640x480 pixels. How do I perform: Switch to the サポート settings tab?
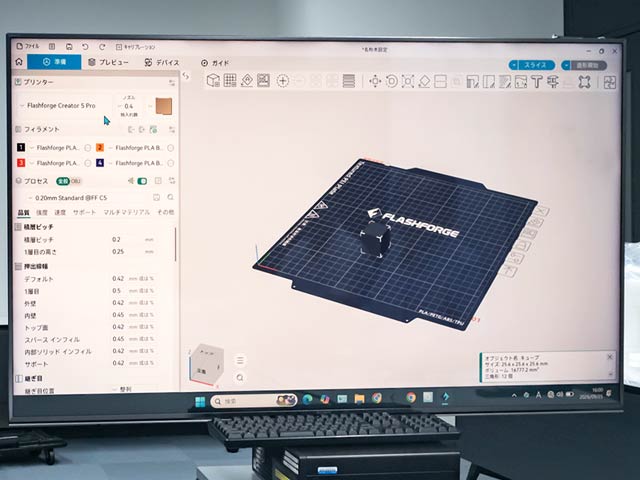click(x=84, y=212)
